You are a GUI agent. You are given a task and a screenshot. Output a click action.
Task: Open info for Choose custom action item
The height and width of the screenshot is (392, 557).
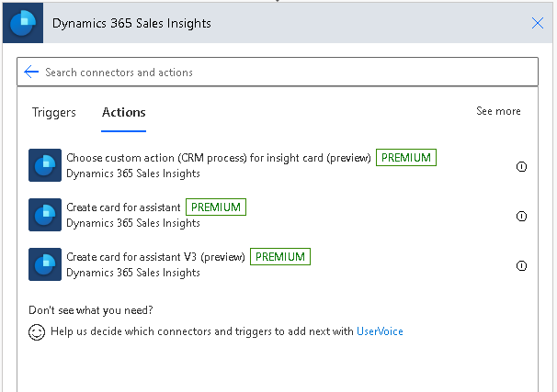tap(521, 166)
